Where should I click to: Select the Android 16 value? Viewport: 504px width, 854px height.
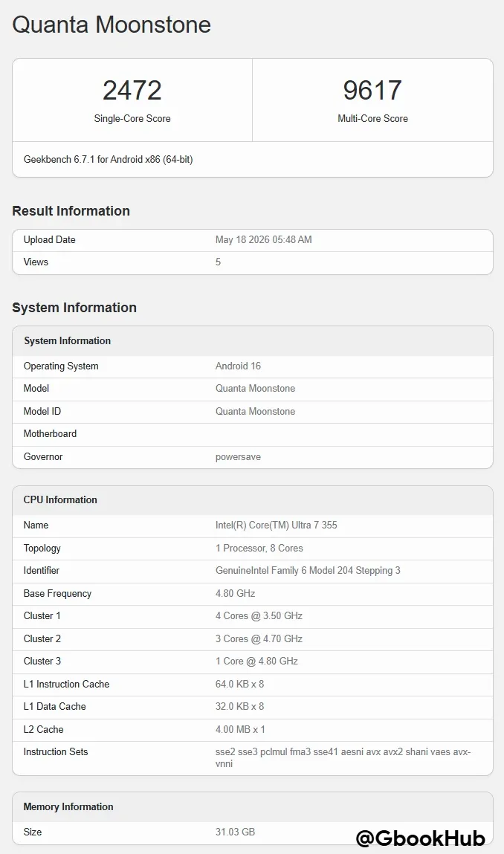click(238, 366)
